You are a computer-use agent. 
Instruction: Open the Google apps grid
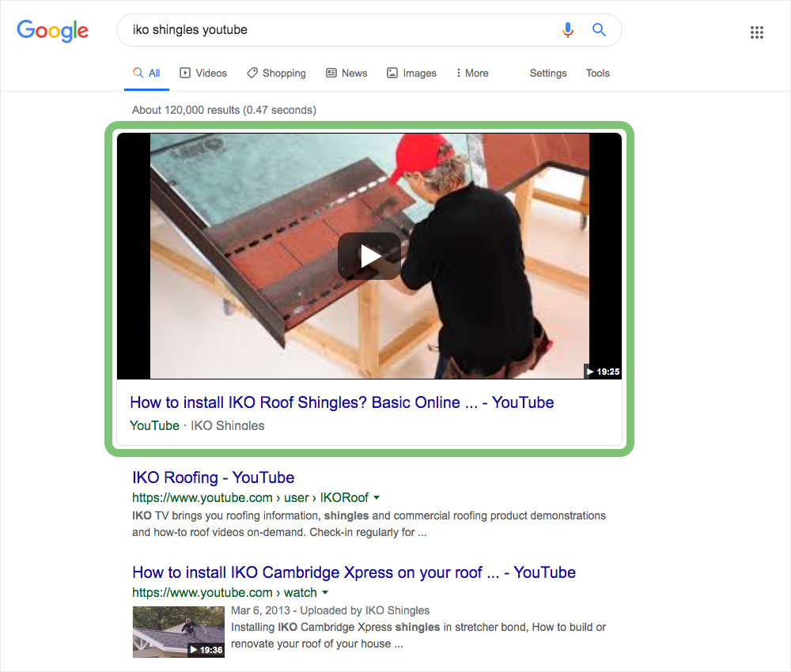point(757,32)
